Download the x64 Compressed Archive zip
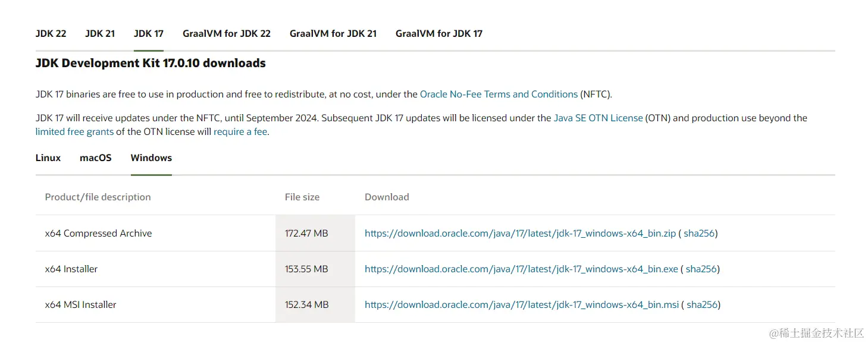This screenshot has width=868, height=343. pyautogui.click(x=520, y=233)
